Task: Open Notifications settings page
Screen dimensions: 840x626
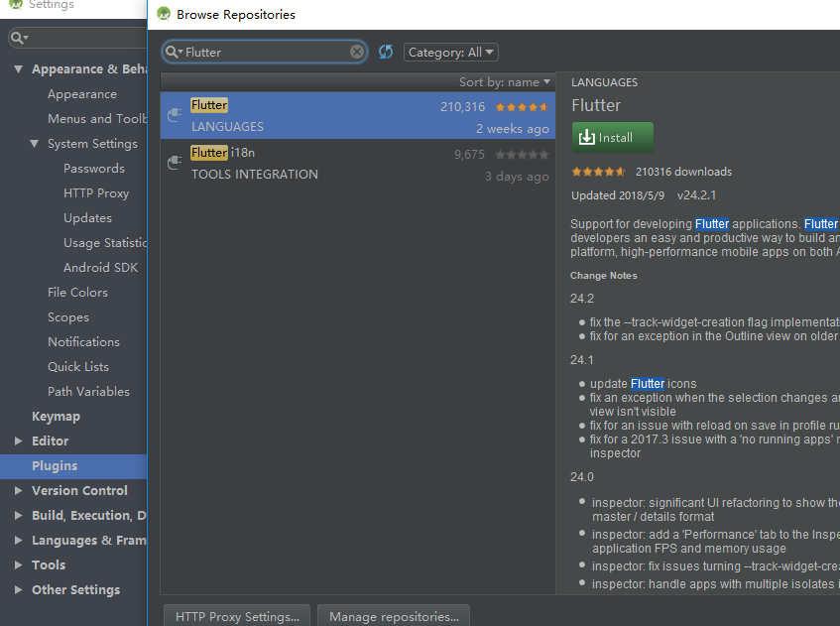Action: pos(83,341)
